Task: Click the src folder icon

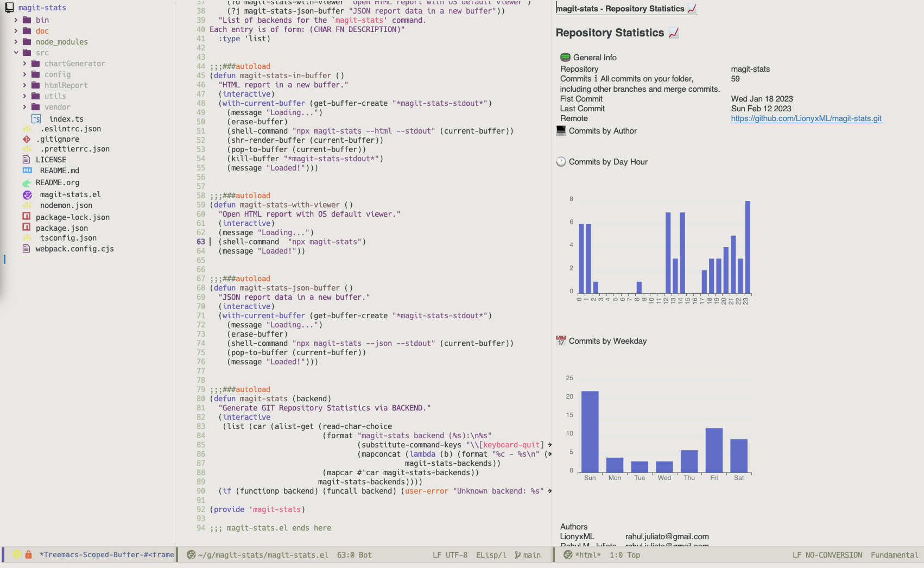Action: [x=27, y=53]
